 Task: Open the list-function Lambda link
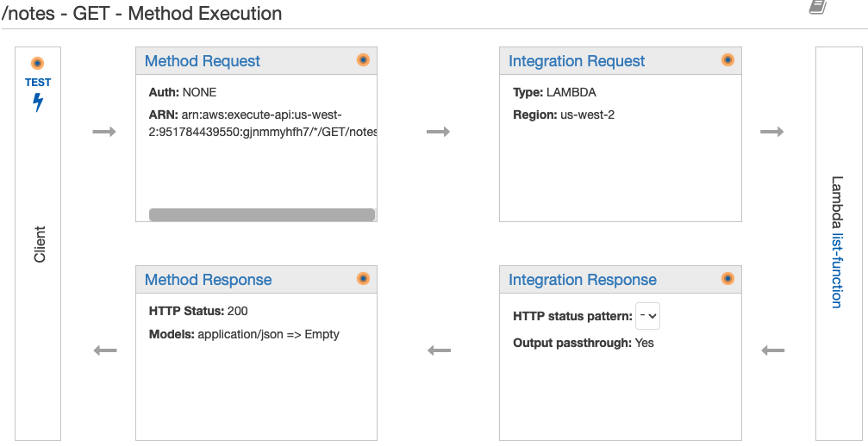pos(836,270)
